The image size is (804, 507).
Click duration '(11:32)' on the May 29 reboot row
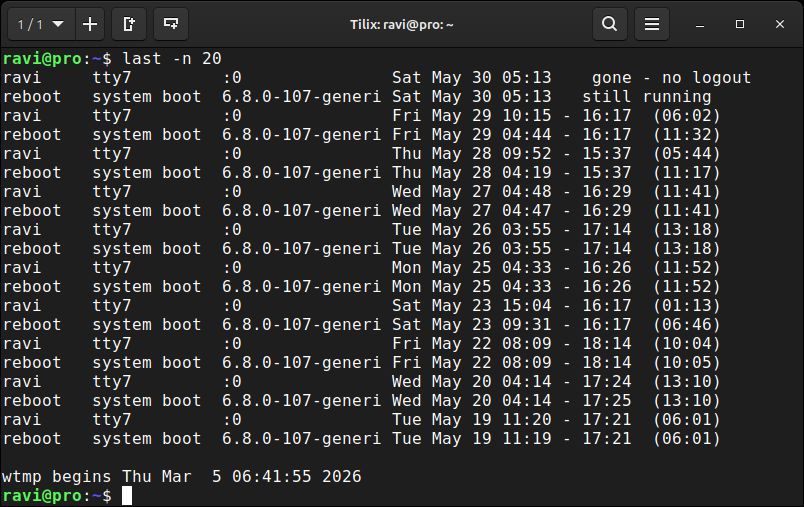tap(687, 134)
